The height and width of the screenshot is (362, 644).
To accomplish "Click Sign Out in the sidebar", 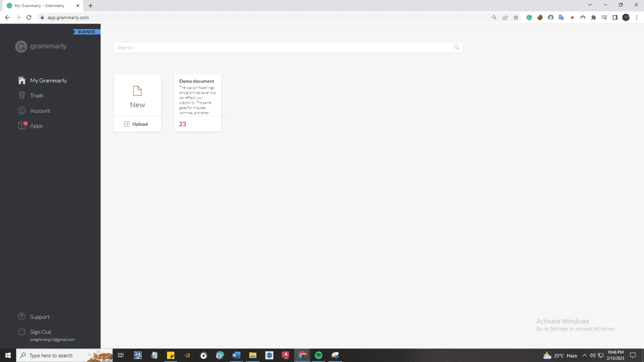I will pyautogui.click(x=35, y=332).
